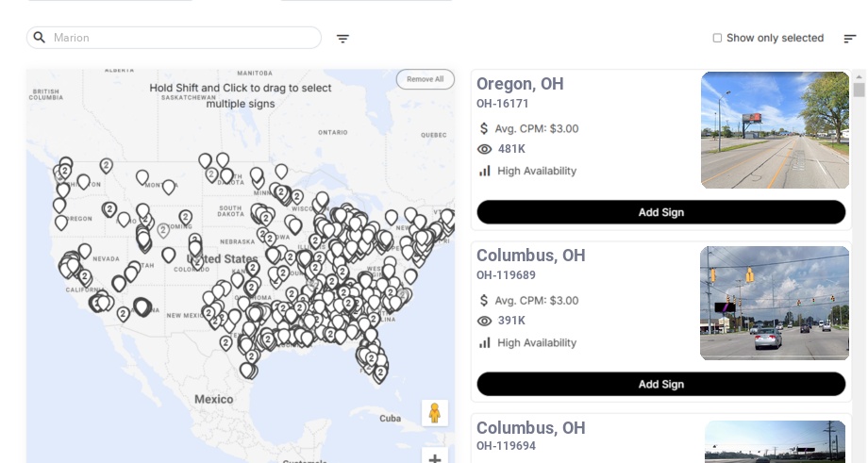
Task: Open the Columbus OH-119694 listing title
Action: 530,428
